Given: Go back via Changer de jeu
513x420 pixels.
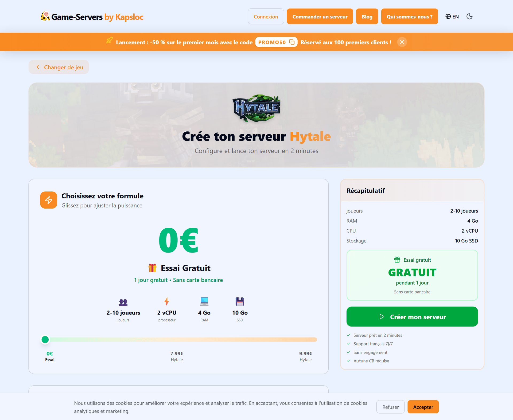Looking at the screenshot, I should (x=59, y=67).
